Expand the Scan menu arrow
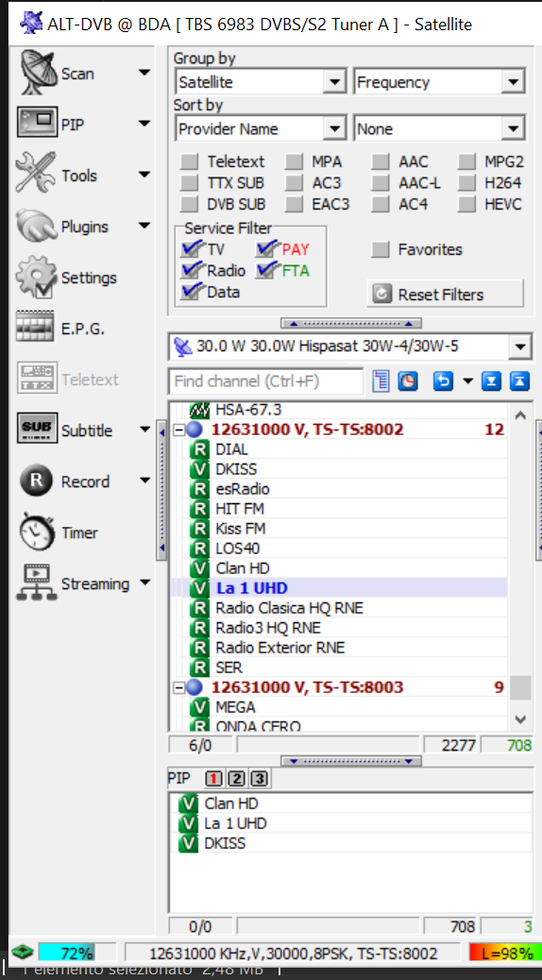Screen dimensions: 542x980 pyautogui.click(x=144, y=73)
